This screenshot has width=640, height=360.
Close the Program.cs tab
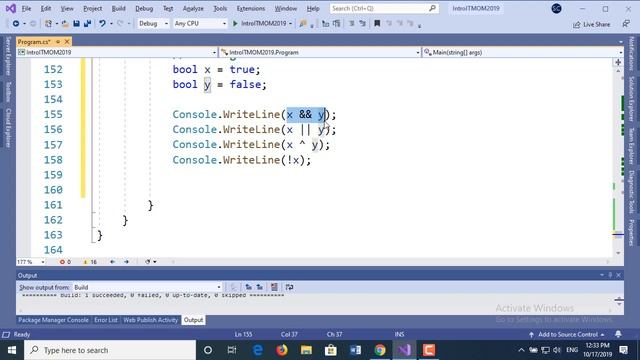tap(67, 42)
